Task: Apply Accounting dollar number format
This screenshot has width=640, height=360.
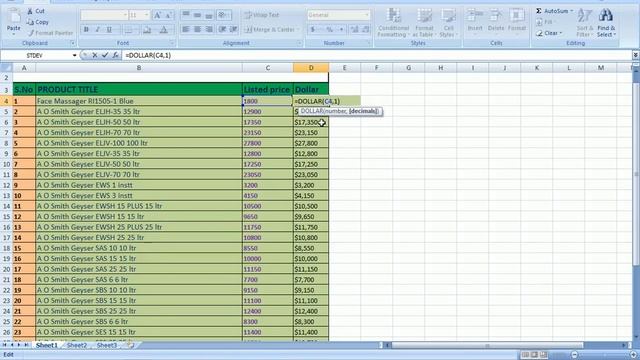Action: (x=313, y=29)
